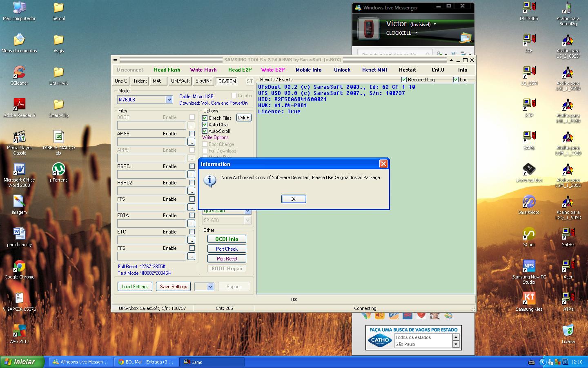The height and width of the screenshot is (368, 588).
Task: Open Victor's status dropdown in Messenger
Action: pos(434,24)
